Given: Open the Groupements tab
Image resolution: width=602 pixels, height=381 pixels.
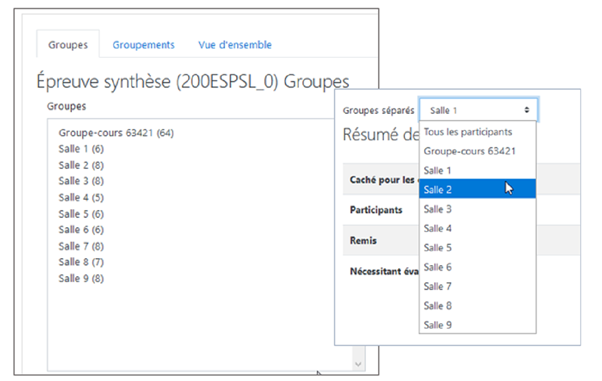Looking at the screenshot, I should [x=143, y=45].
